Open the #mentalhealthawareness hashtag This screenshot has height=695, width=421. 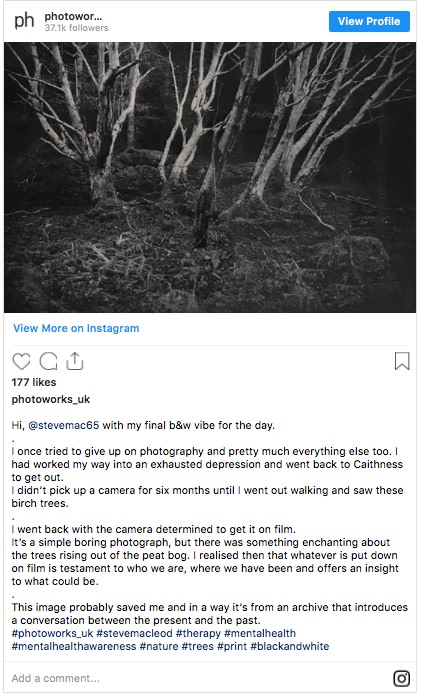(x=74, y=646)
